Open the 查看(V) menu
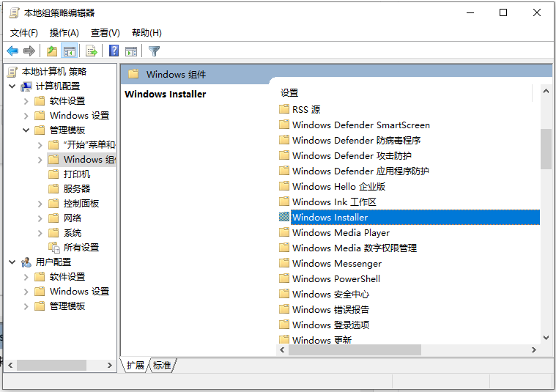556x392 pixels. pyautogui.click(x=105, y=33)
